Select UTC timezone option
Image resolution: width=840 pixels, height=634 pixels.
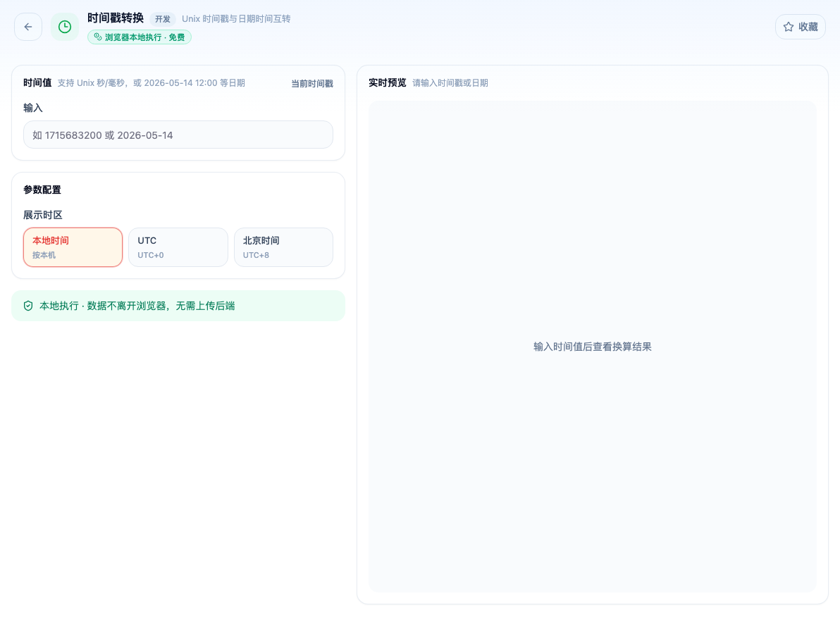click(x=178, y=247)
